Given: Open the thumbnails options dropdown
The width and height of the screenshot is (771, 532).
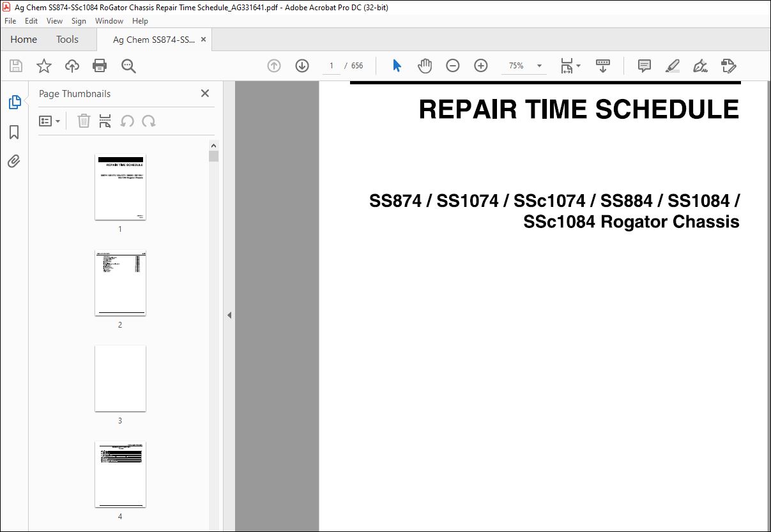Looking at the screenshot, I should click(49, 121).
